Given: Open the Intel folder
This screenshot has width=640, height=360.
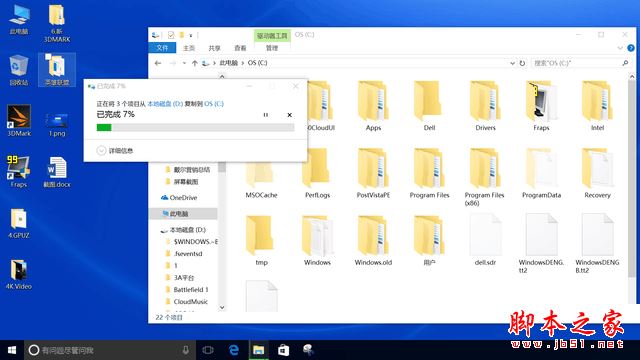Looking at the screenshot, I should (x=597, y=106).
